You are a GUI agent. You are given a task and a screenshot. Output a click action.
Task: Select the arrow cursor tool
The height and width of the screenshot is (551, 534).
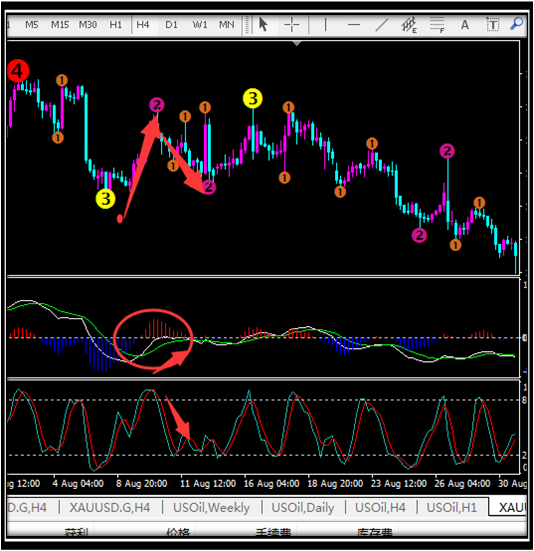(263, 25)
